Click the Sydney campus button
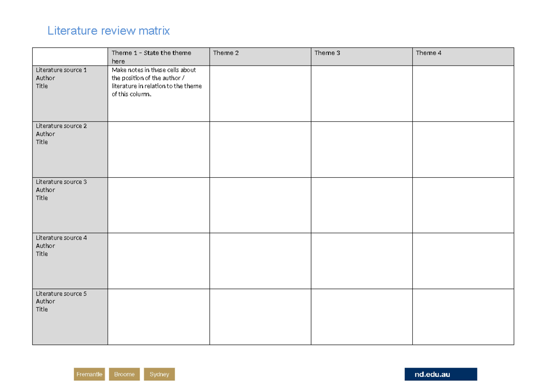Image resolution: width=554 pixels, height=392 pixels. point(159,374)
